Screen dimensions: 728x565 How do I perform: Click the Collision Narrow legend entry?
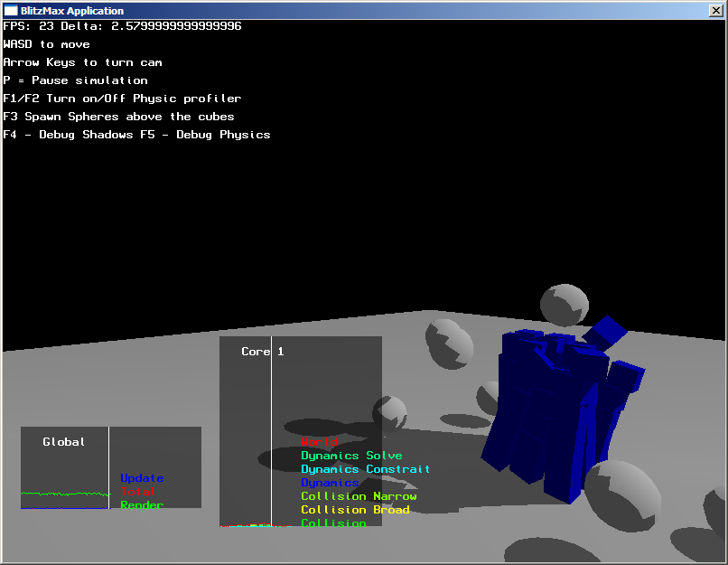click(x=359, y=496)
